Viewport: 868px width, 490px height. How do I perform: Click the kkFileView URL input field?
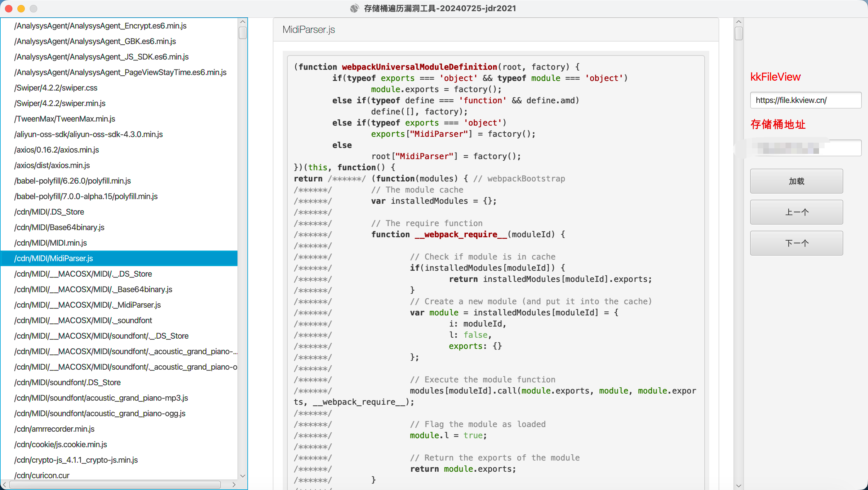tap(805, 100)
